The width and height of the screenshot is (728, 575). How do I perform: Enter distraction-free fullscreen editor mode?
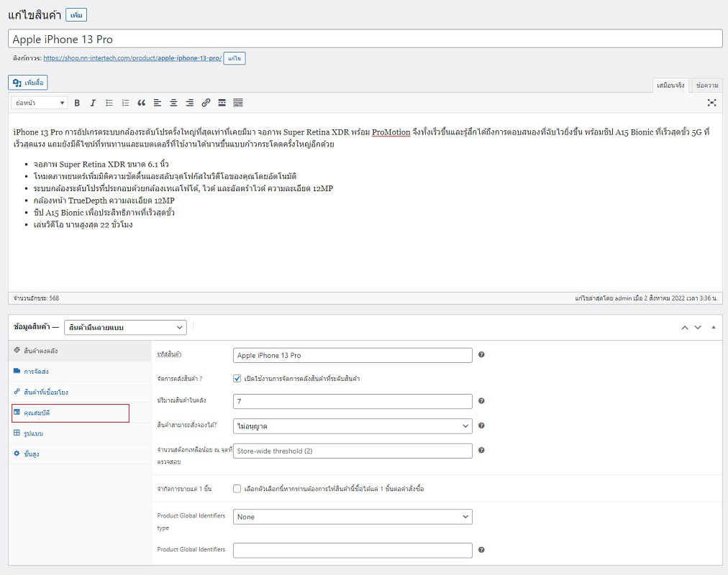coord(711,103)
